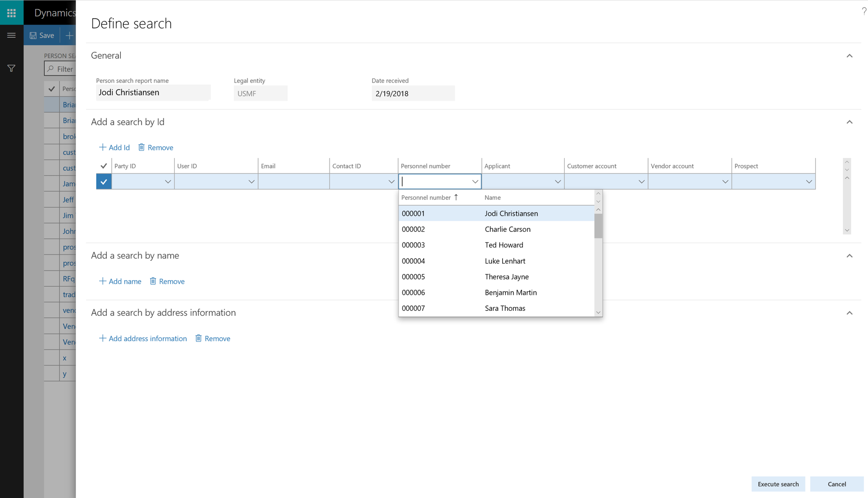The width and height of the screenshot is (868, 498).
Task: Remove the selected Id row
Action: click(x=156, y=147)
